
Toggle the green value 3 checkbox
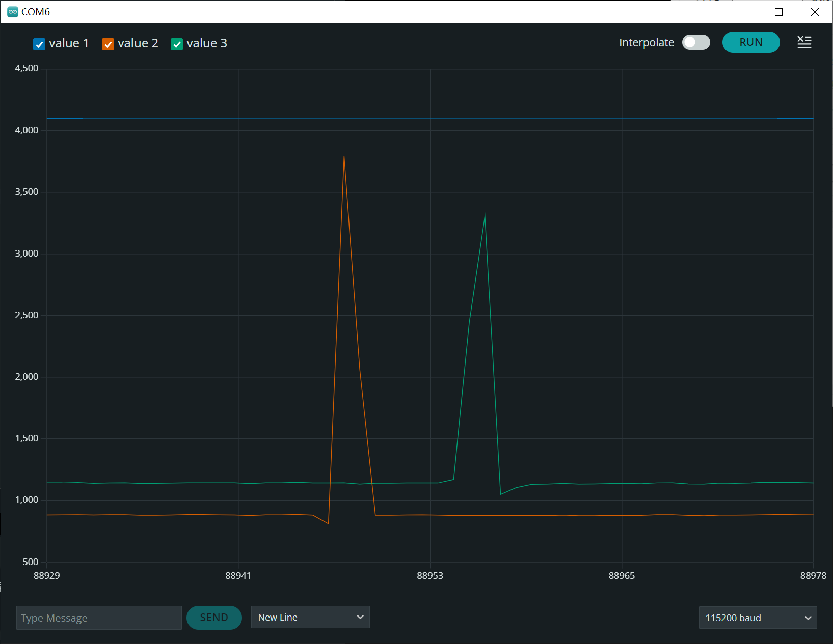177,44
